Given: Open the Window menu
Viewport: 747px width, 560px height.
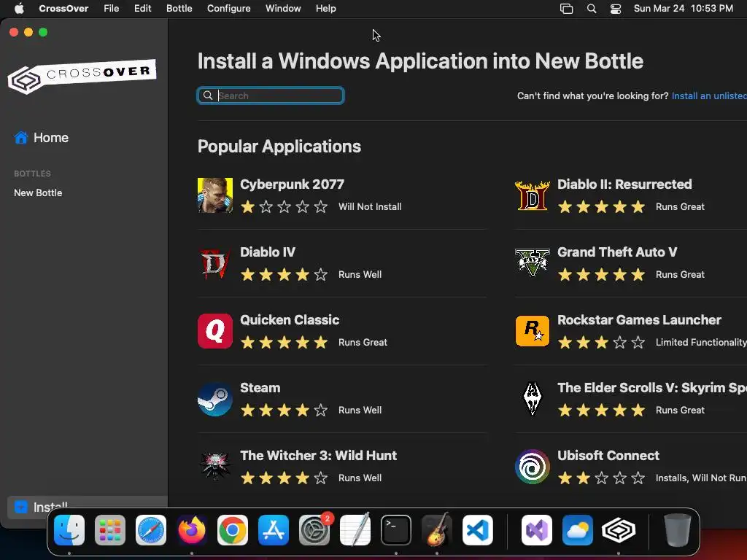Looking at the screenshot, I should (x=283, y=8).
